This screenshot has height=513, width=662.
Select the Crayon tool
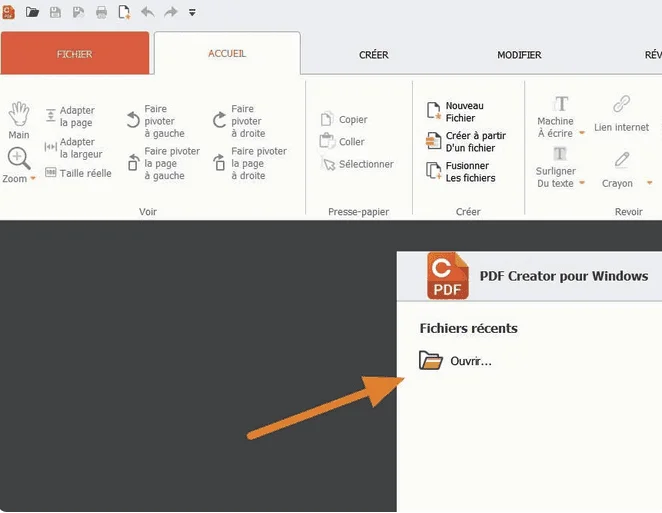pyautogui.click(x=618, y=170)
